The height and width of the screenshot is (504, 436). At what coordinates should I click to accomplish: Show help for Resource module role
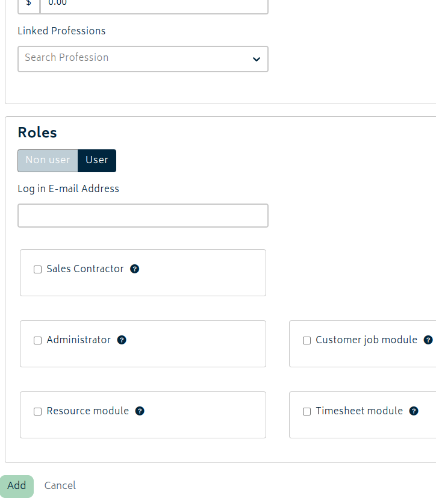[140, 411]
